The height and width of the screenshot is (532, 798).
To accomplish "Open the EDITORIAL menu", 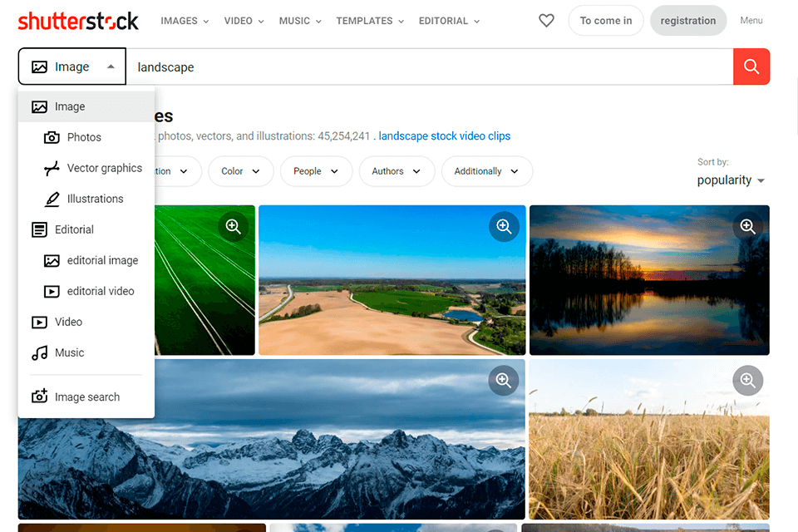I will point(443,20).
